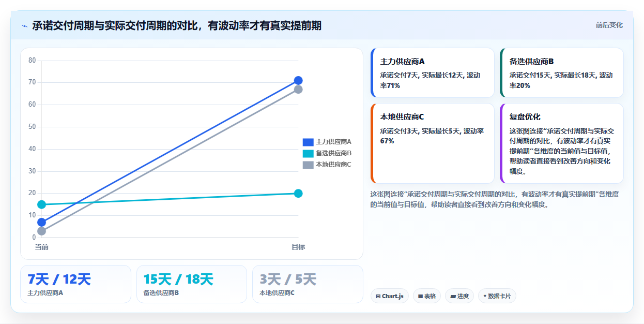Click gray data point at 目标 value 67
This screenshot has width=644, height=324.
tap(298, 90)
